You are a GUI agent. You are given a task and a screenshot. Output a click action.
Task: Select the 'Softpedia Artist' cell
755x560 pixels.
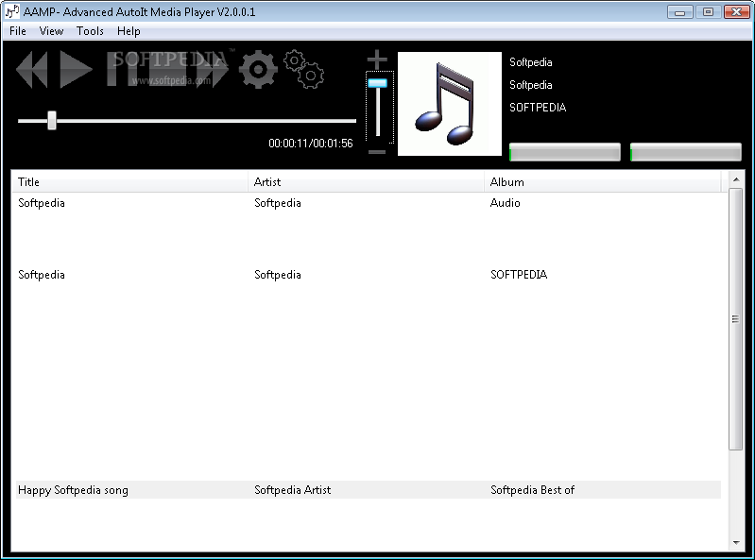click(292, 490)
